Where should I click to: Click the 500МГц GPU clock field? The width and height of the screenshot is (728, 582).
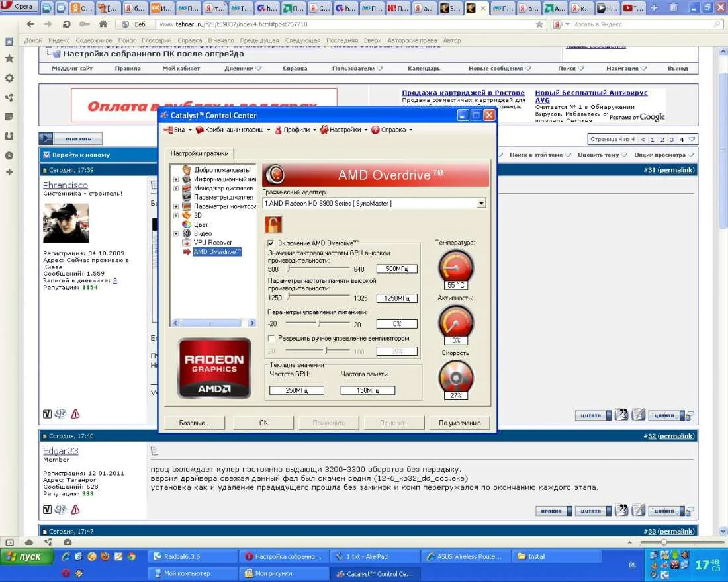tap(397, 269)
